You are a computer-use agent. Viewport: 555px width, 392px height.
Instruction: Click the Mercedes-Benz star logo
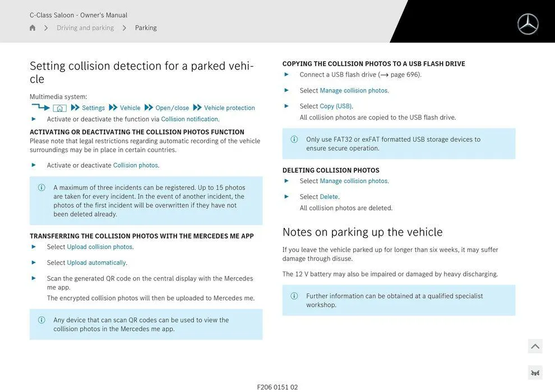coord(528,24)
